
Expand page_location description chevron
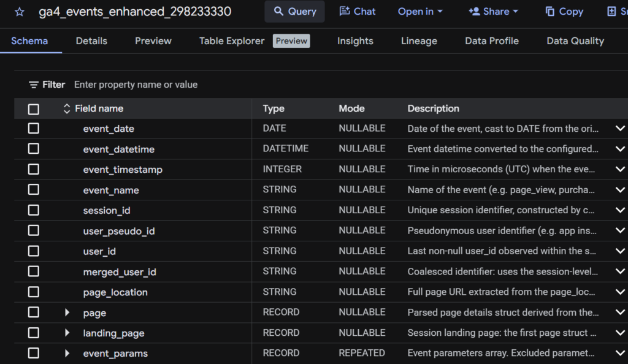coord(620,292)
